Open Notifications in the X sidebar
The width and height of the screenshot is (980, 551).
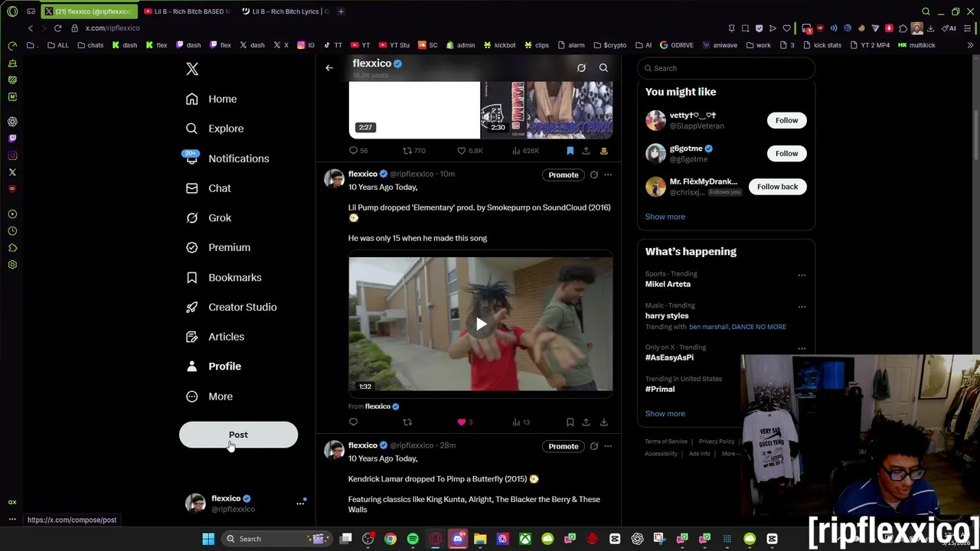pos(228,158)
